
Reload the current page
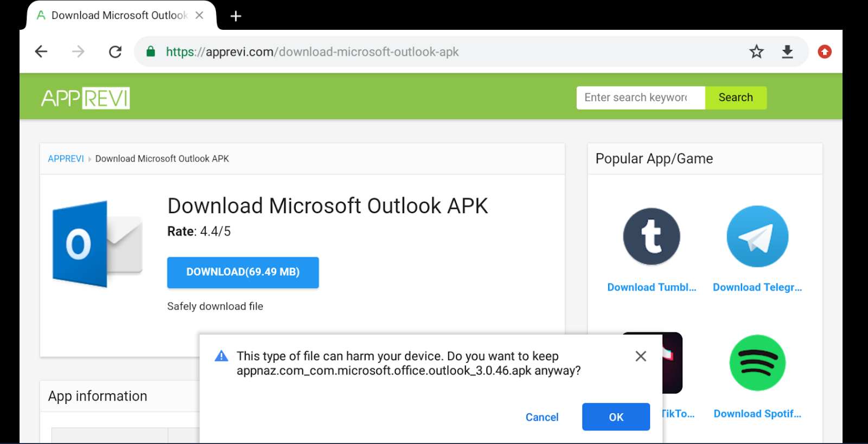115,52
